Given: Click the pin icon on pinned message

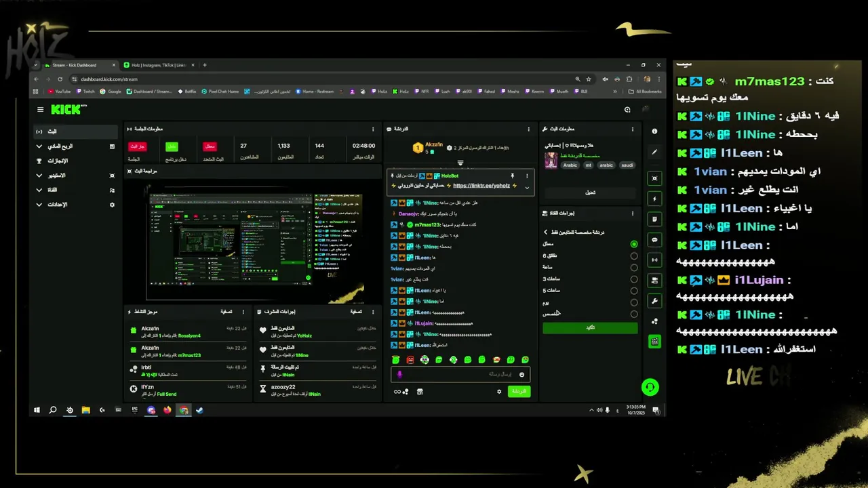Looking at the screenshot, I should 512,176.
